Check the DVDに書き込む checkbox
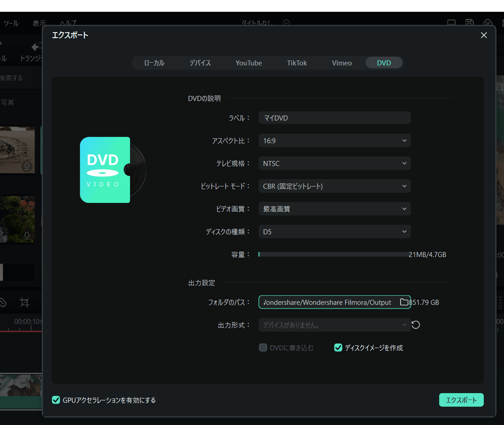Viewport: 504px width, 425px height. [x=263, y=348]
